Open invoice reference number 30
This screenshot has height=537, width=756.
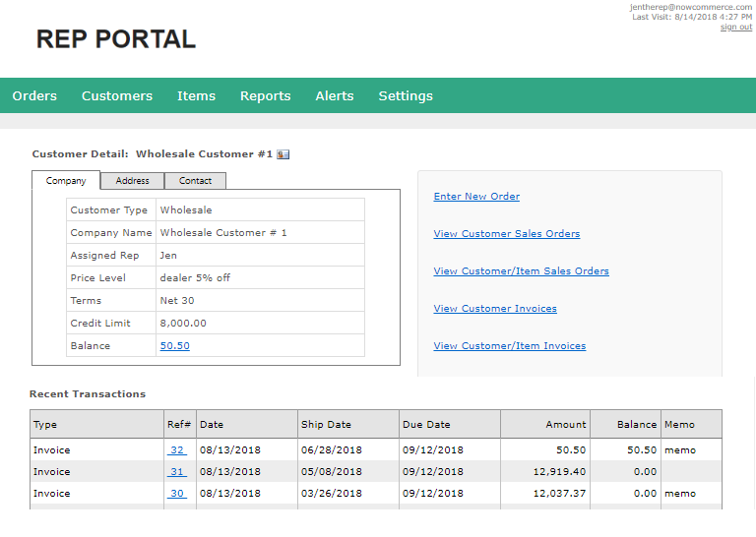176,494
